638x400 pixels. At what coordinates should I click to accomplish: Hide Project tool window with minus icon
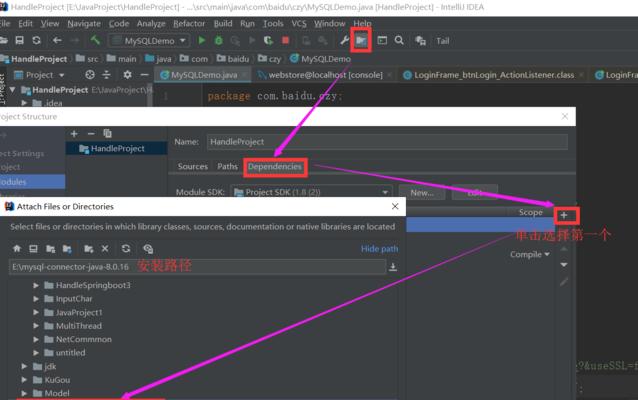click(x=144, y=75)
